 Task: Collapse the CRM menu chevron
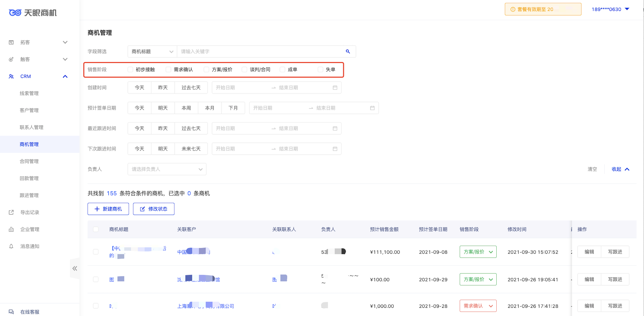click(65, 76)
